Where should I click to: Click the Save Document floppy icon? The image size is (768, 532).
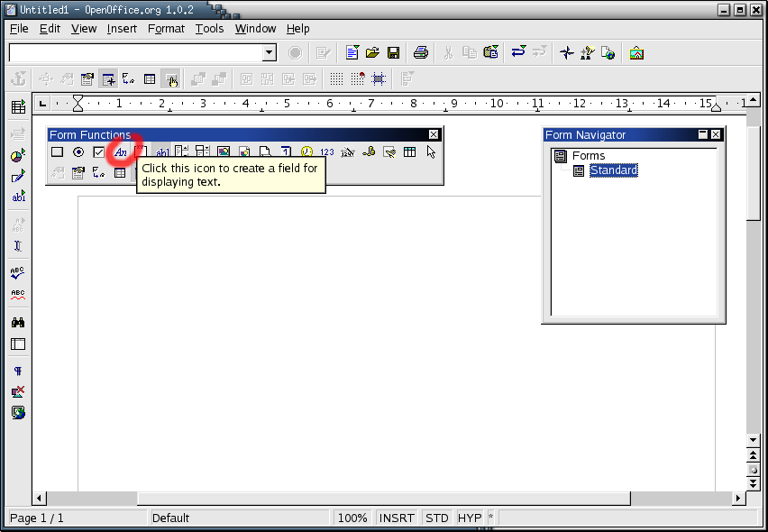393,53
